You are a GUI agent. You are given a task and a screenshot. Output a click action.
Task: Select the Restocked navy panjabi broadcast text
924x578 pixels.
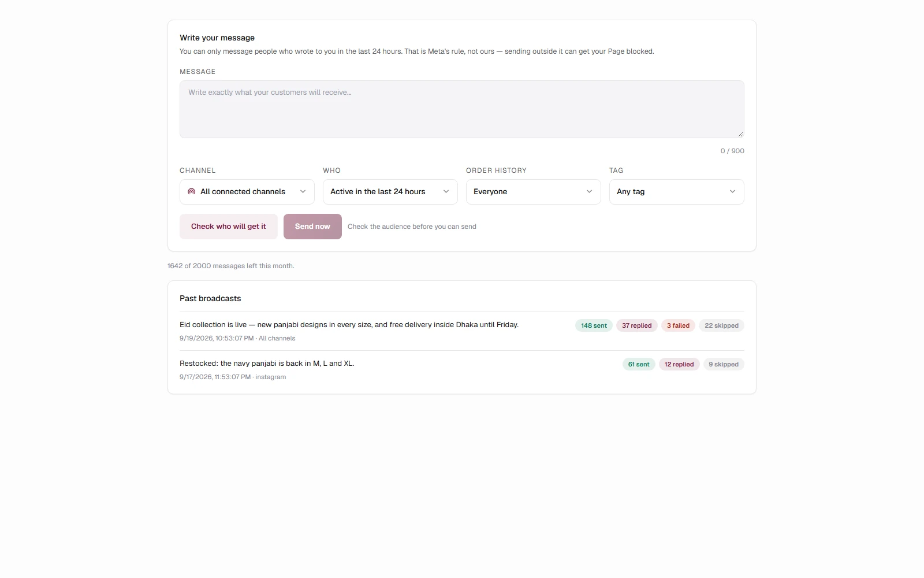coord(267,364)
